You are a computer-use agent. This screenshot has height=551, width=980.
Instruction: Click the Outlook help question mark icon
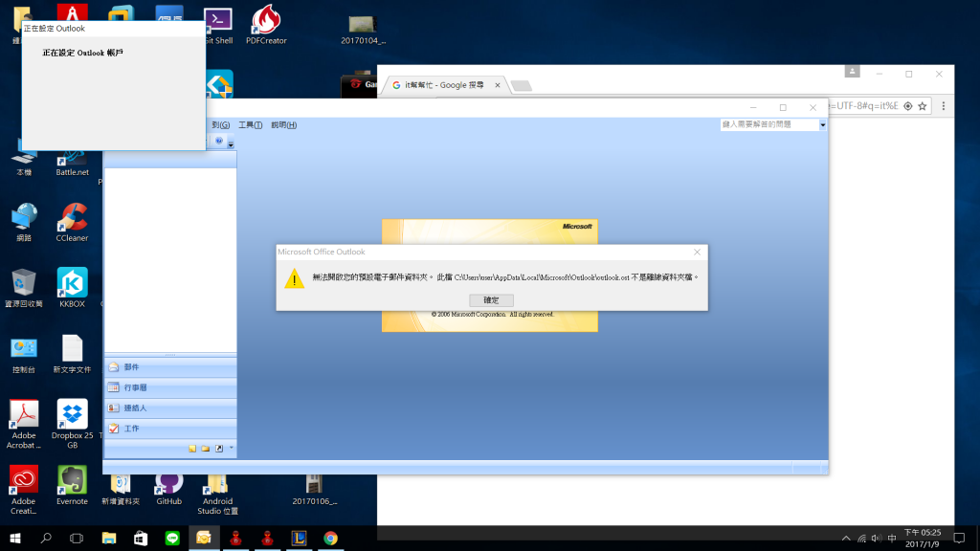point(219,142)
